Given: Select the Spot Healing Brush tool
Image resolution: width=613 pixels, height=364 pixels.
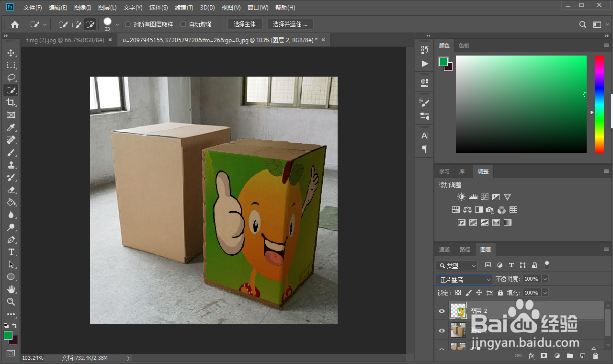Looking at the screenshot, I should (11, 140).
